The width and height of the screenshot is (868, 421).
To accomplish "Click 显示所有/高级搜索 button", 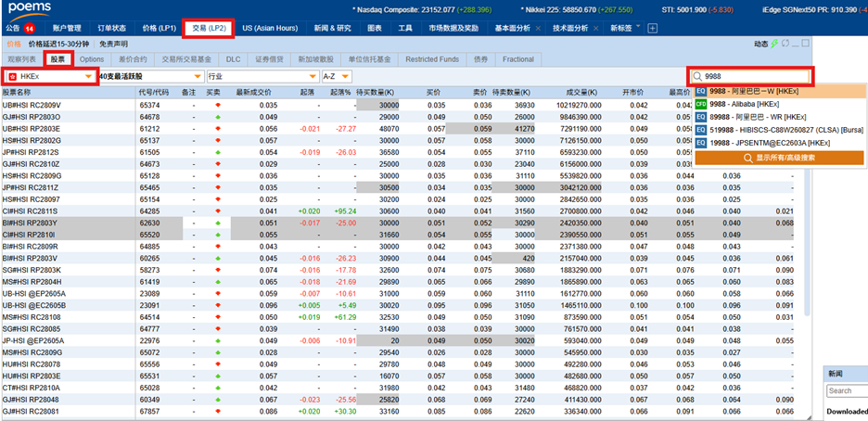I will (778, 158).
